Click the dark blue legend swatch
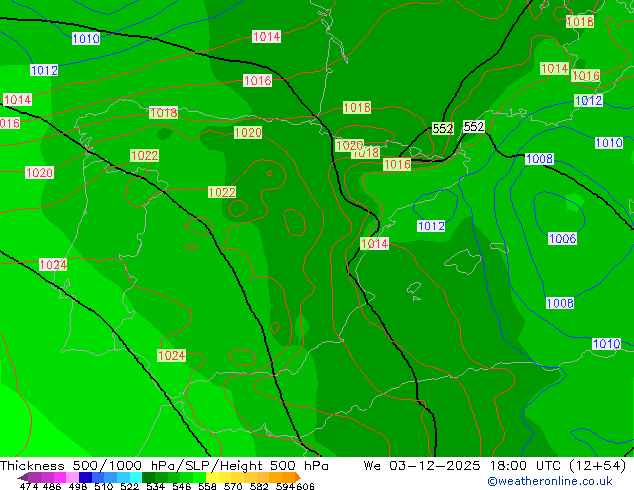The height and width of the screenshot is (490, 634). pyautogui.click(x=85, y=477)
